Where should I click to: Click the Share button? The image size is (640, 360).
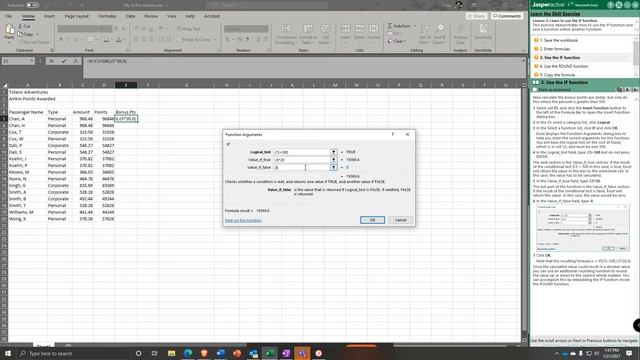coord(476,16)
